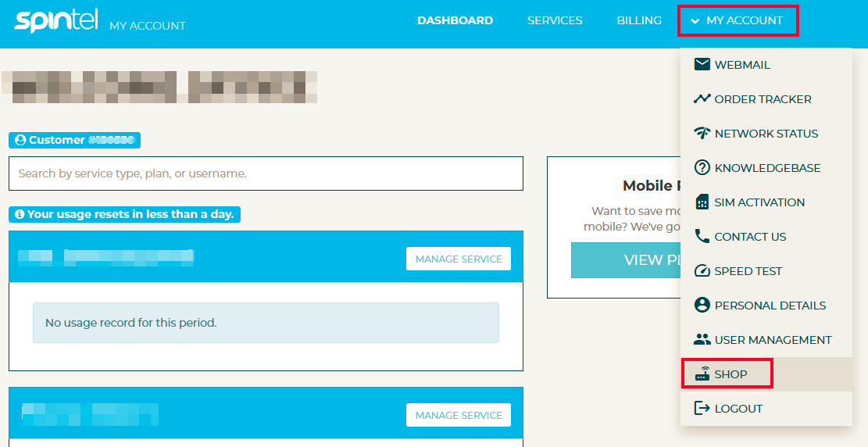The image size is (868, 447).
Task: Click the Knowledgebase question mark icon
Action: tap(702, 167)
